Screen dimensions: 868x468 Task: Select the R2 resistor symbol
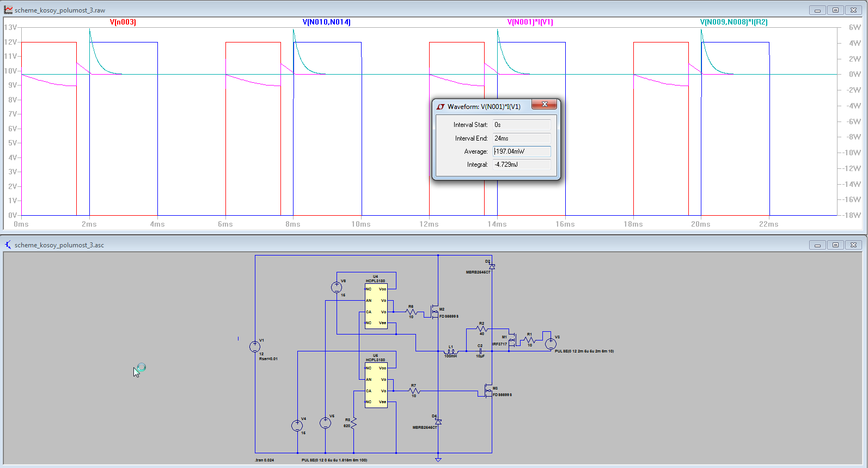tap(481, 329)
